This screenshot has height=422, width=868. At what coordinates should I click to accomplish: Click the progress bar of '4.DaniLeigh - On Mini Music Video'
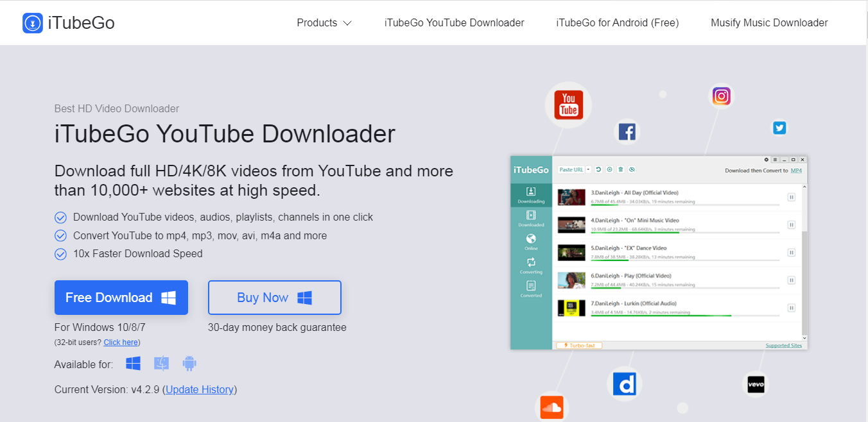point(685,233)
